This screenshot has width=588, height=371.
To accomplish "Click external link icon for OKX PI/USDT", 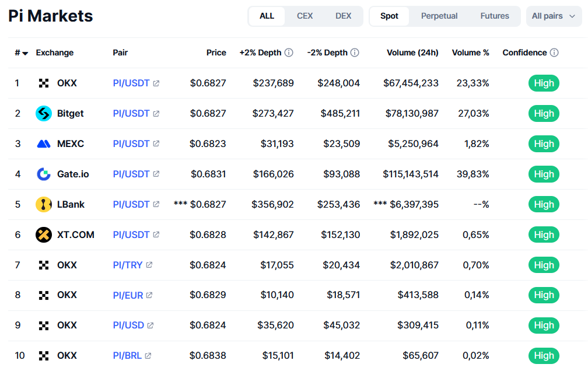I will point(156,83).
